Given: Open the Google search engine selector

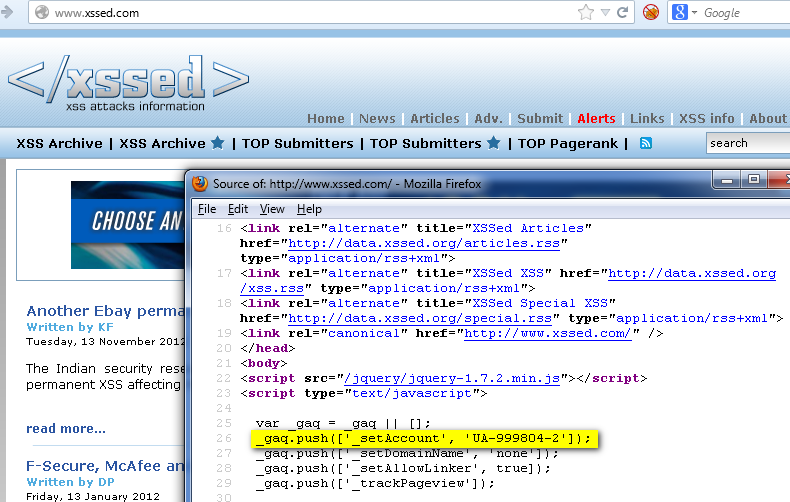Looking at the screenshot, I should (x=684, y=12).
